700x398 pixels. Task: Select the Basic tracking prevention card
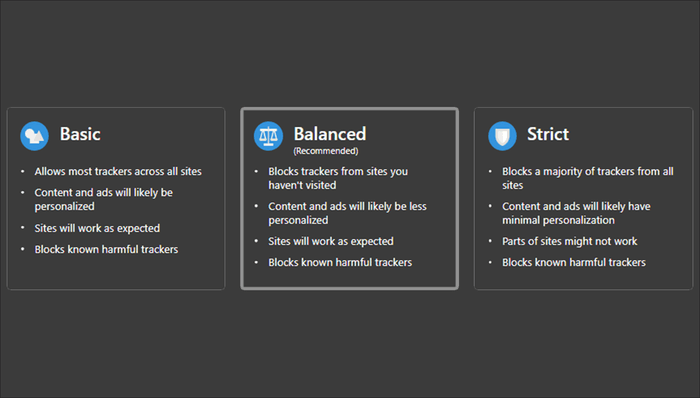pos(116,199)
